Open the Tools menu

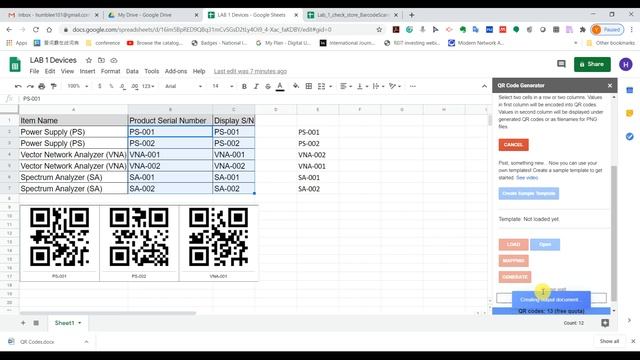click(x=151, y=71)
